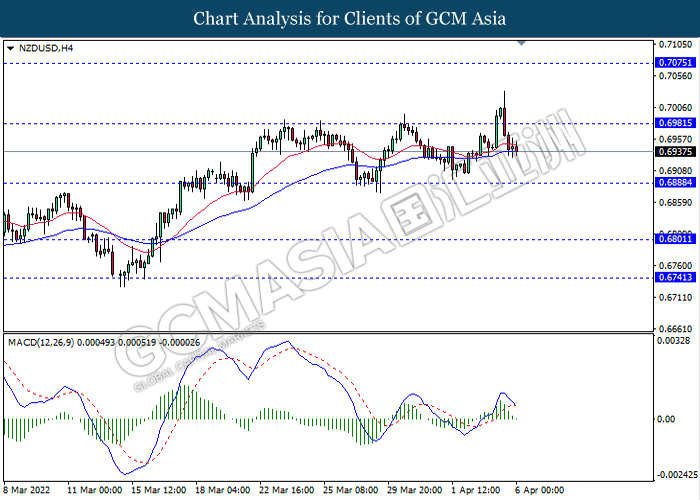Click the current price 0.69375 label
Image resolution: width=700 pixels, height=500 pixels.
(675, 152)
